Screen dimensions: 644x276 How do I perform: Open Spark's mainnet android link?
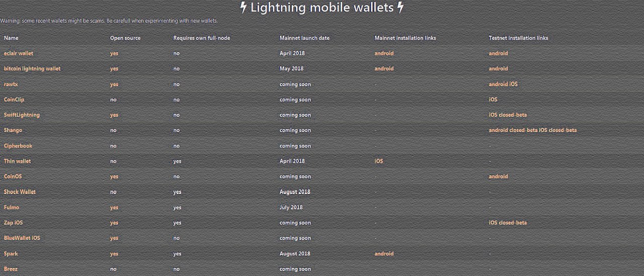click(x=384, y=254)
